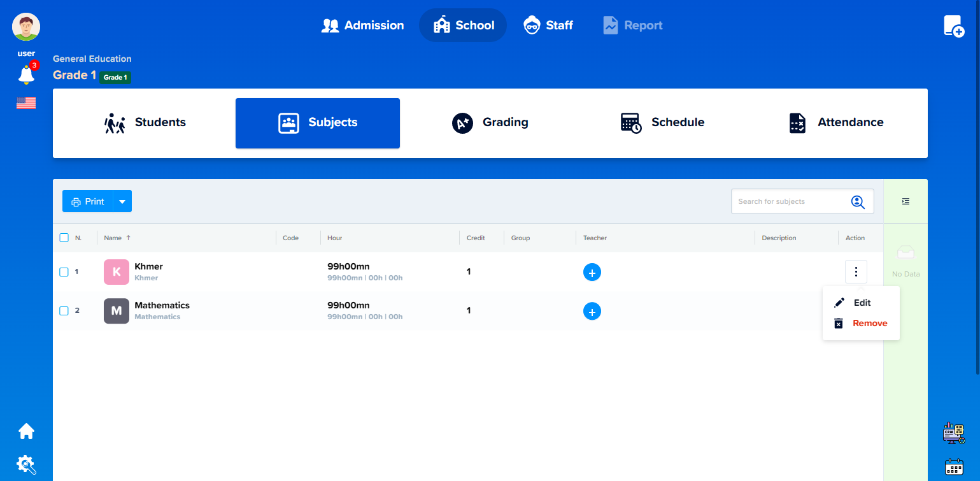Add a teacher to Mathematics subject
This screenshot has height=481, width=980.
(x=592, y=311)
